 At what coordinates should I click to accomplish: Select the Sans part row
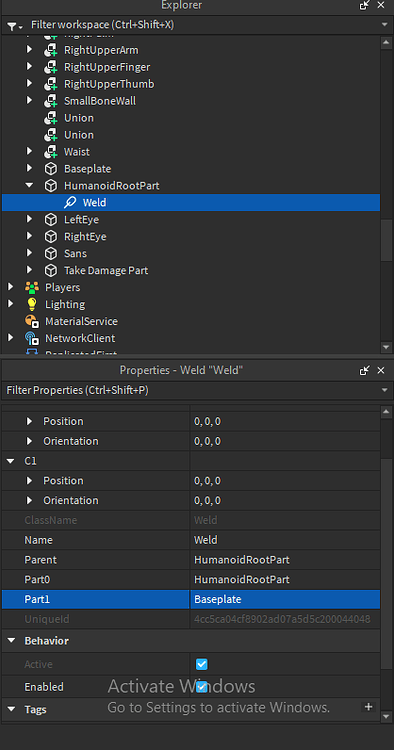pyautogui.click(x=191, y=254)
